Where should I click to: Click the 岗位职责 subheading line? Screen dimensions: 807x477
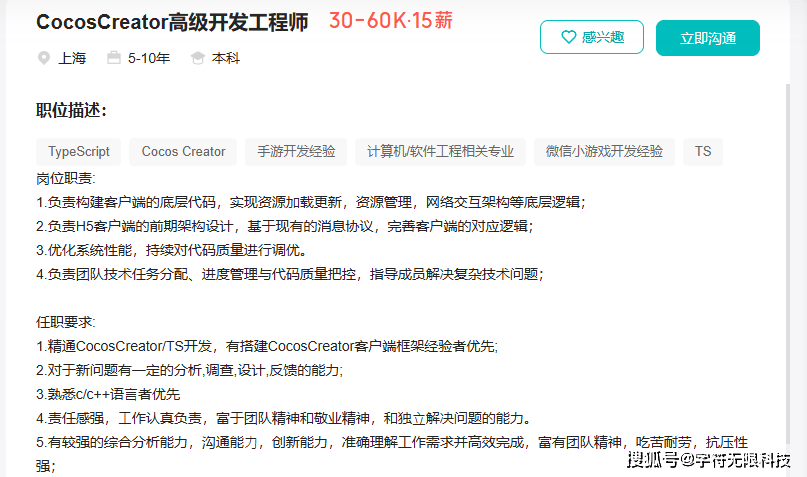tap(66, 179)
